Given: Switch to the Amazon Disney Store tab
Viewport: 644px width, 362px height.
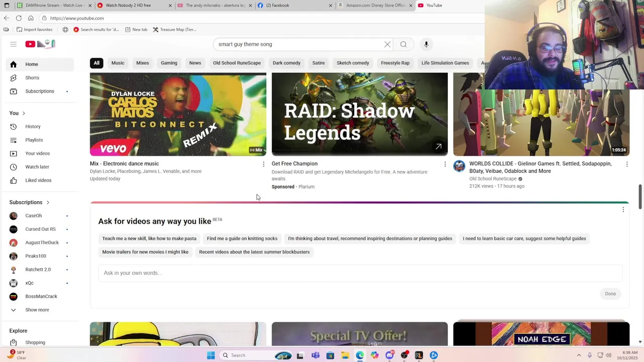Looking at the screenshot, I should 375,6.
